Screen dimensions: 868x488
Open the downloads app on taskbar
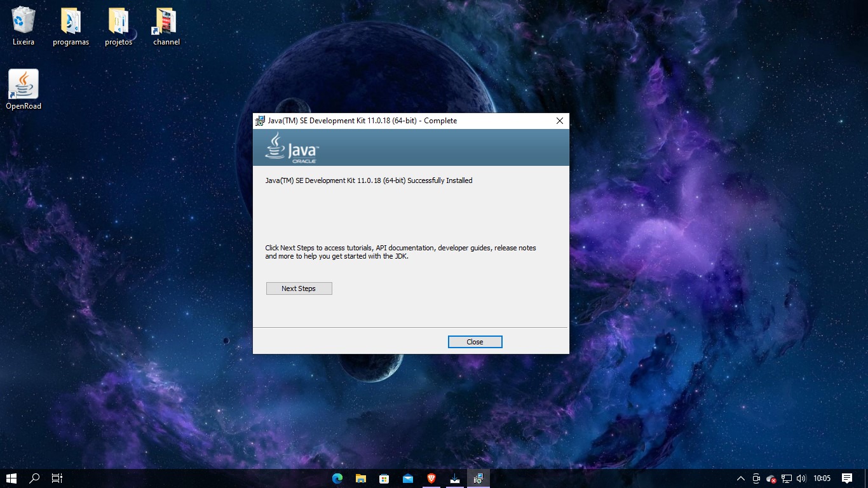coord(455,478)
